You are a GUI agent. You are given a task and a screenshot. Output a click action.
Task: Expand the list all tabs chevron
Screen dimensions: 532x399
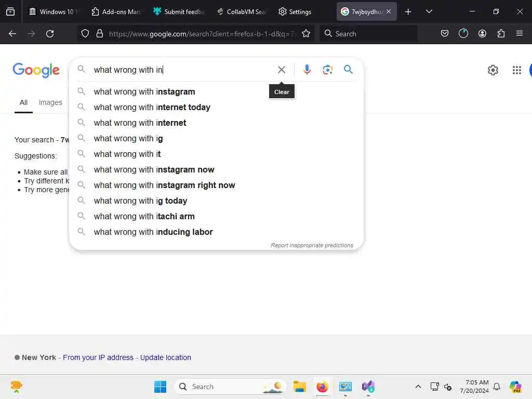(429, 12)
